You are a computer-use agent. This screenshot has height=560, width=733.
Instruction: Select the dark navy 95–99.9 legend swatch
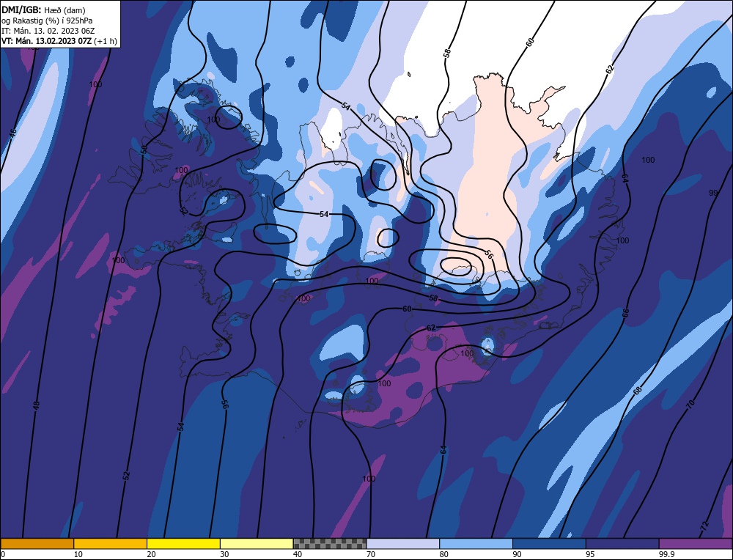622,543
